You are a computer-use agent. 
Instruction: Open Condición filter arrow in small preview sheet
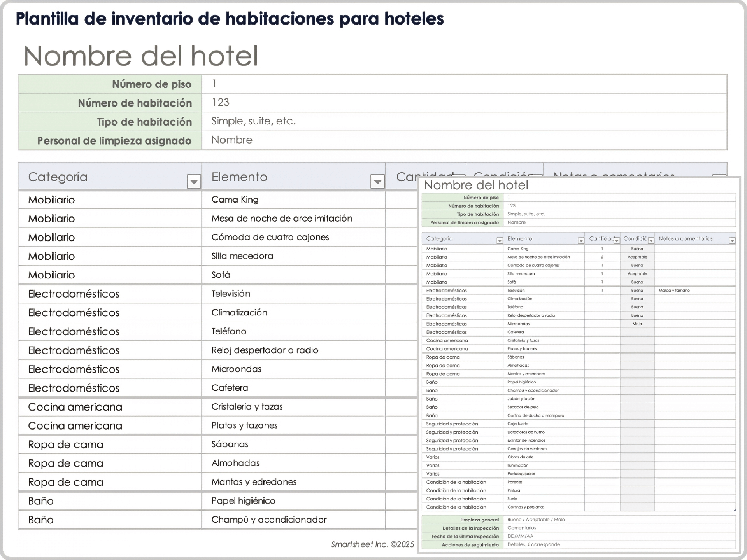[651, 241]
